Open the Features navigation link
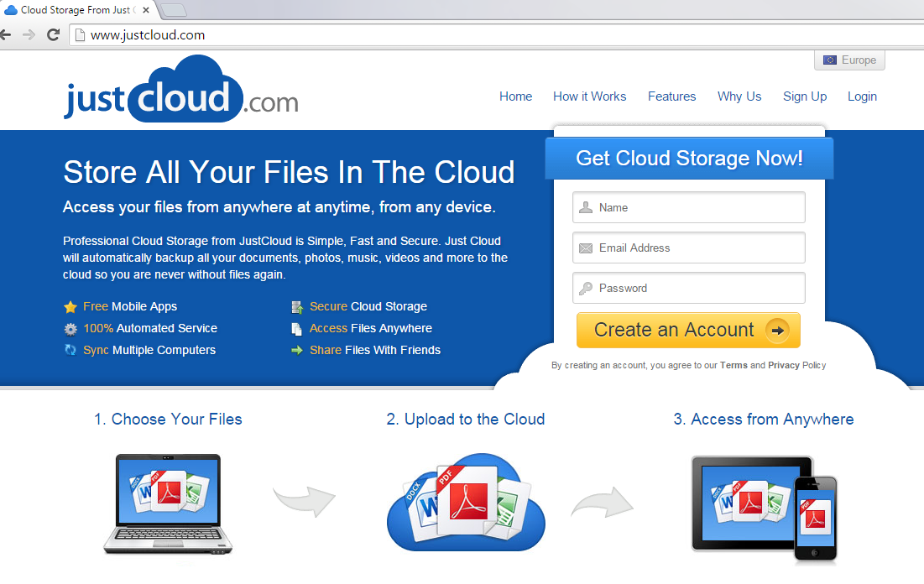 [671, 96]
